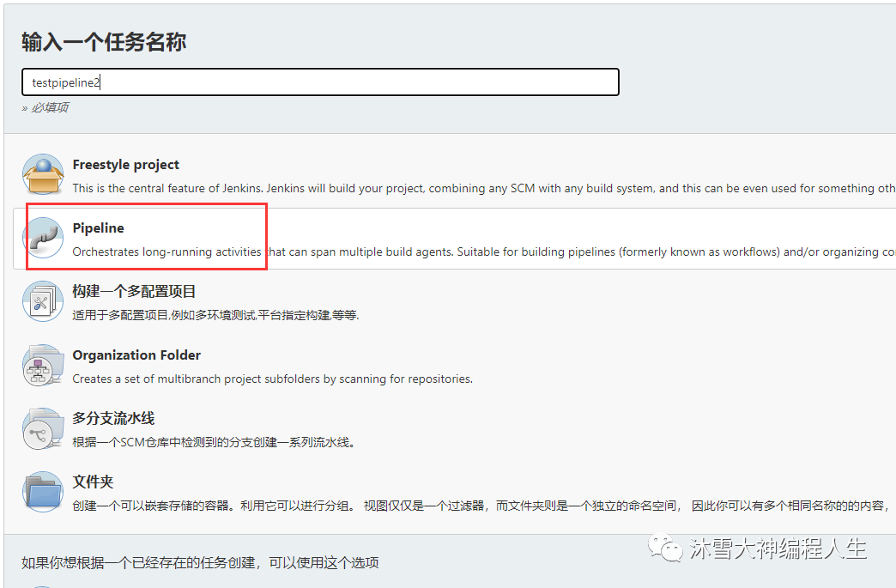
Task: Choose Organization Folder job type
Action: pos(136,355)
